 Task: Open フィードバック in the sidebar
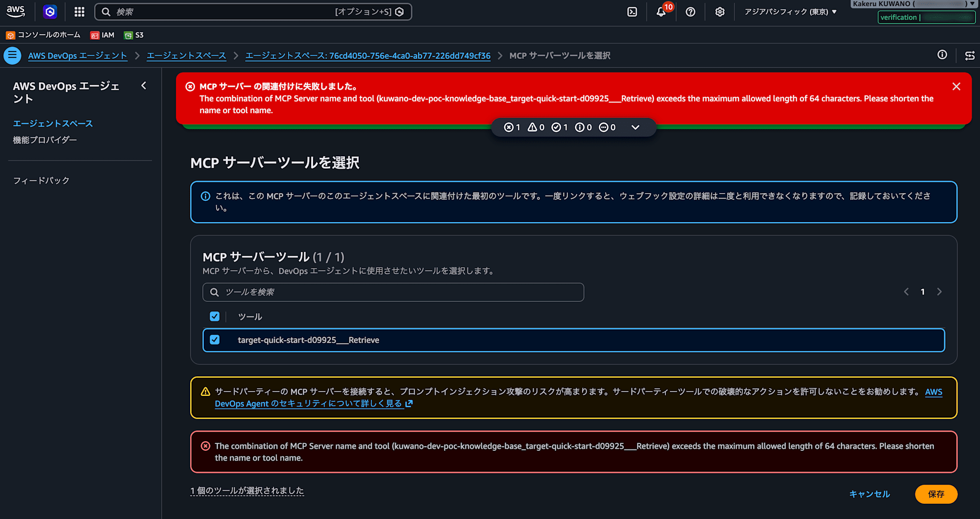41,180
